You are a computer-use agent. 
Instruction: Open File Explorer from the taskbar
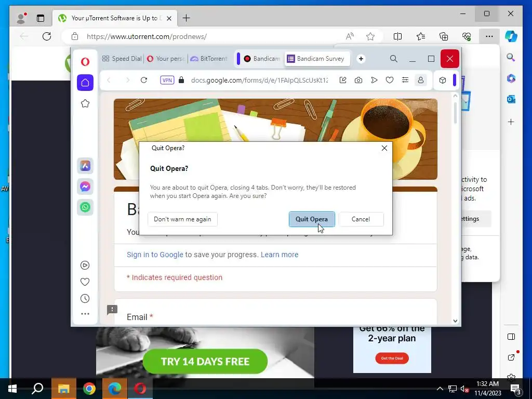pyautogui.click(x=63, y=389)
